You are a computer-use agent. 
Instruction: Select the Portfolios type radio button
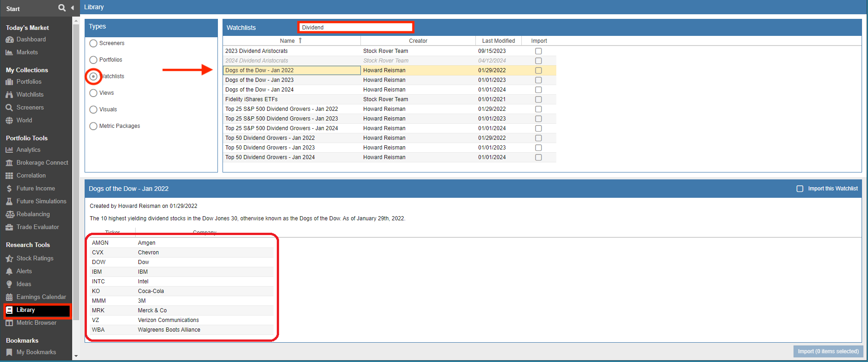coord(93,60)
